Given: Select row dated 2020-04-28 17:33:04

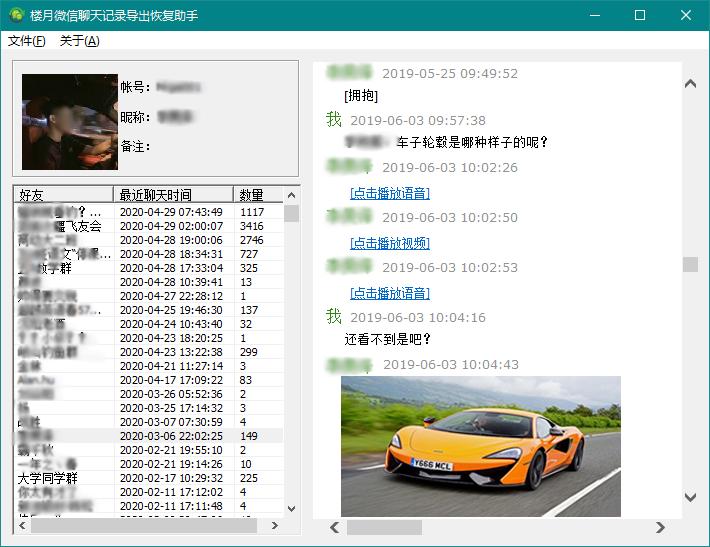Looking at the screenshot, I should [149, 268].
